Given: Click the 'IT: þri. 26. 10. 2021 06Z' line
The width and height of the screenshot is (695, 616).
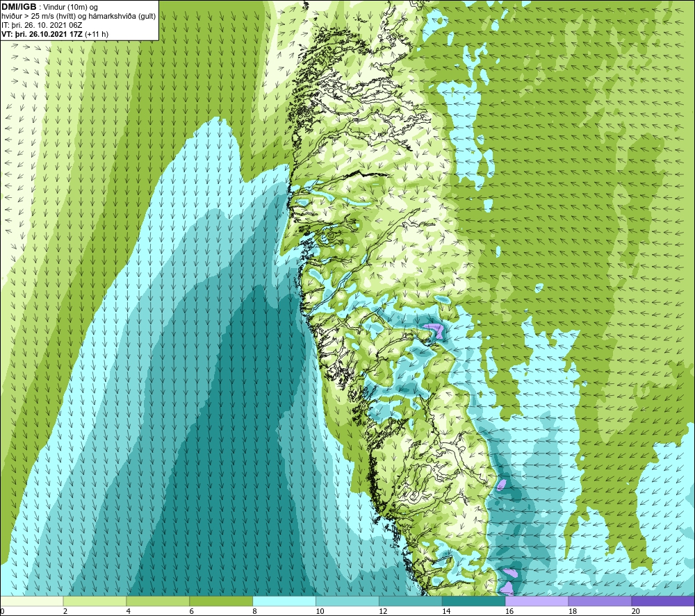Looking at the screenshot, I should point(42,25).
